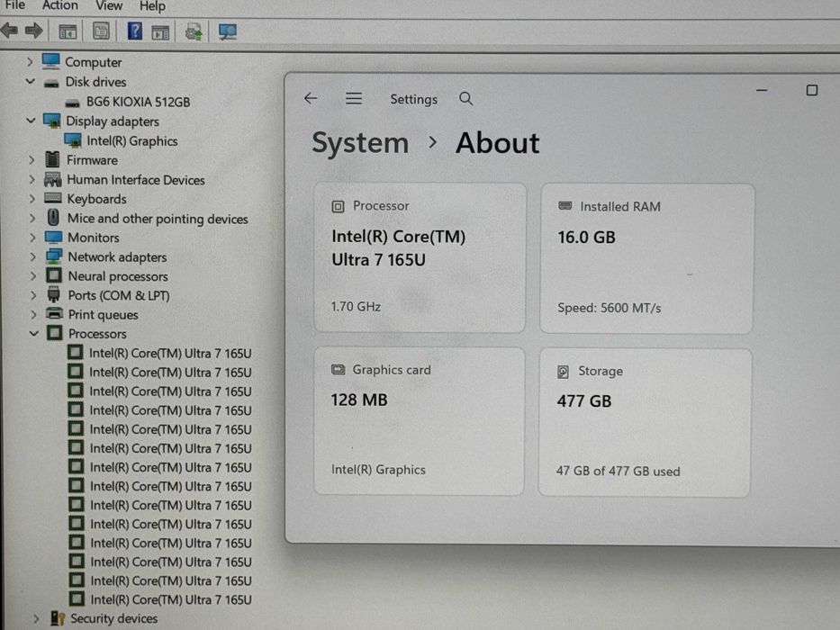This screenshot has height=630, width=840.
Task: Open the View menu
Action: pyautogui.click(x=109, y=6)
